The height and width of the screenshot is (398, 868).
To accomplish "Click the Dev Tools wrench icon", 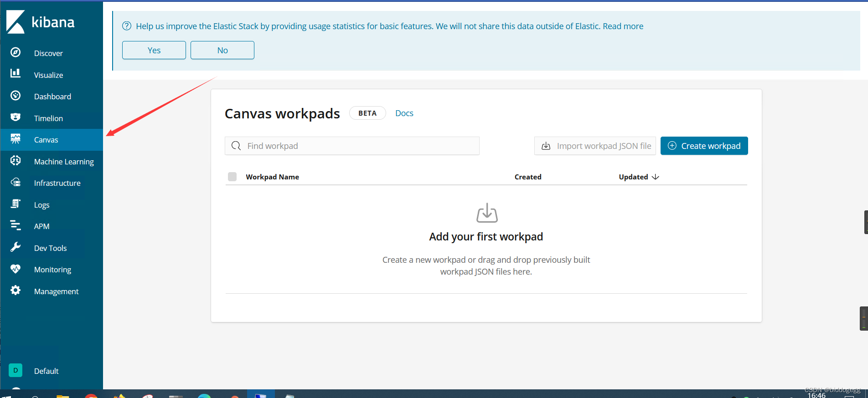I will coord(15,247).
